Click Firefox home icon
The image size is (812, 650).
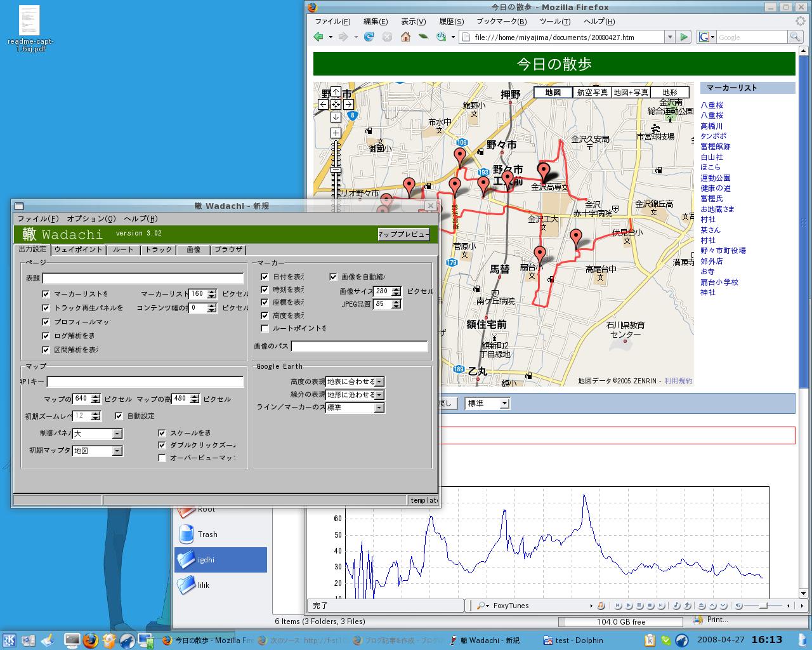click(x=405, y=37)
